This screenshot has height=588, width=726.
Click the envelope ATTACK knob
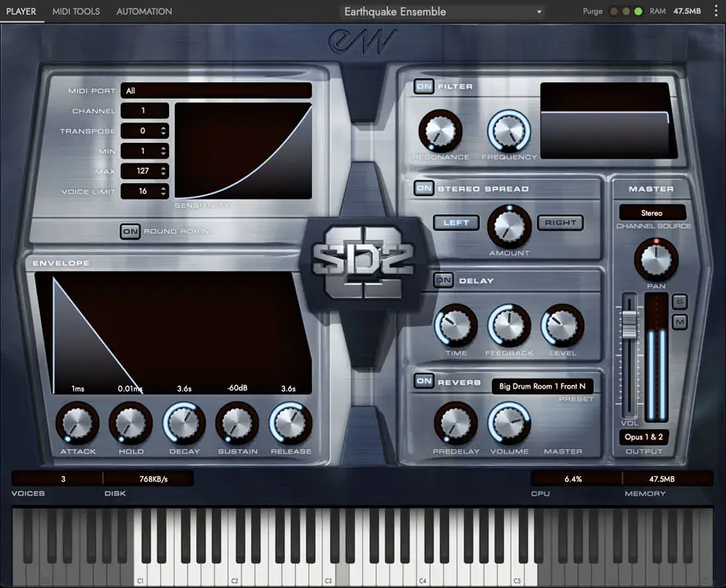(77, 423)
